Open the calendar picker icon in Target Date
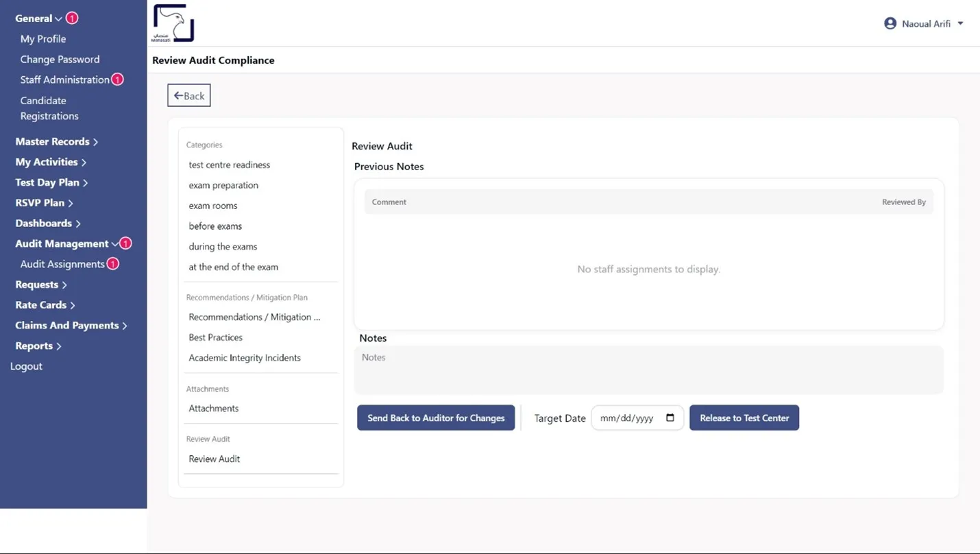Image resolution: width=980 pixels, height=554 pixels. pos(670,418)
